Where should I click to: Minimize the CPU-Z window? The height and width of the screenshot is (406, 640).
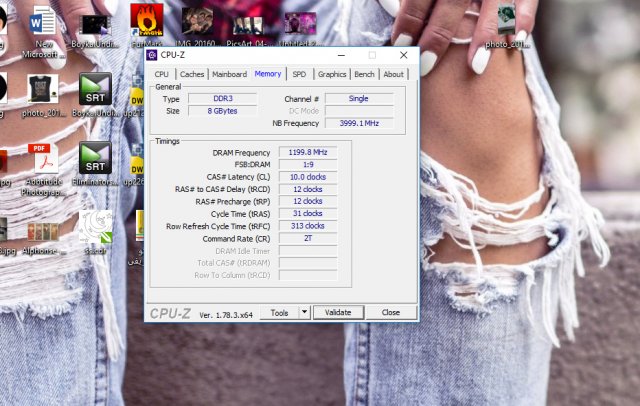[342, 55]
